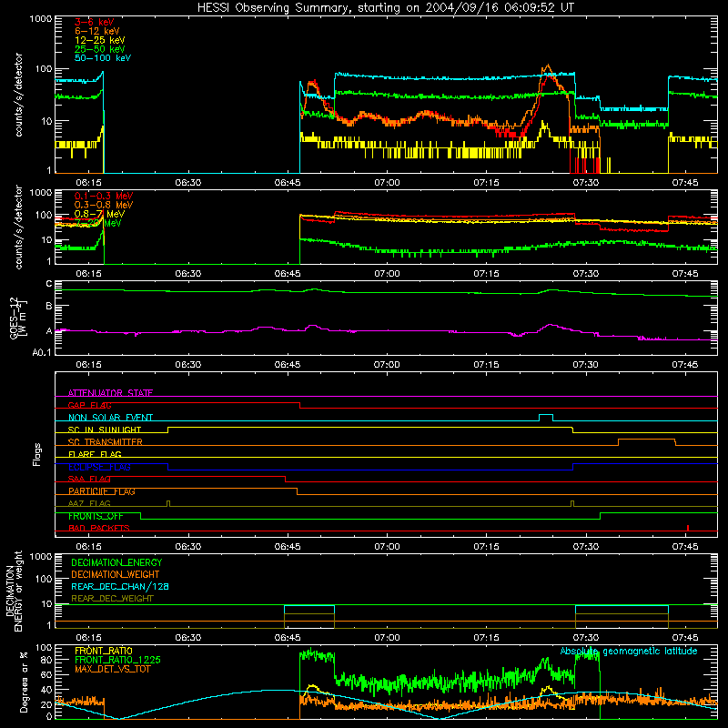Click the SC_TRANSMITTER raised segment near 07:40
The image size is (728, 728).
coord(647,441)
